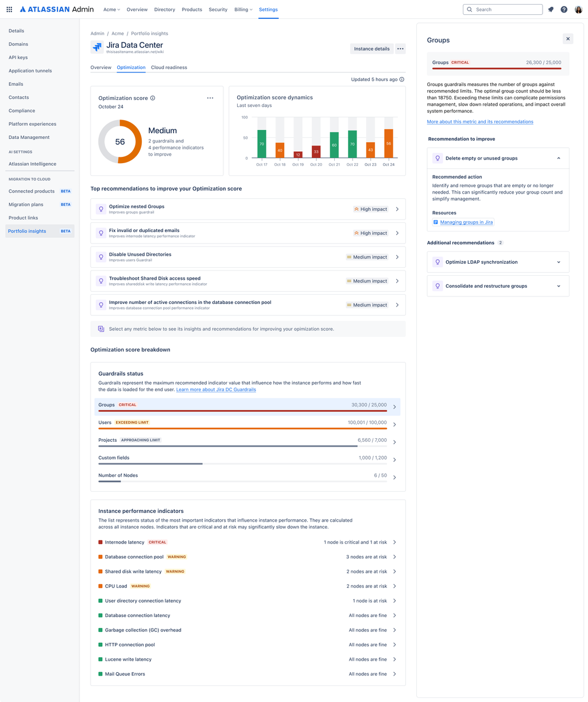The width and height of the screenshot is (588, 702).
Task: Click the Instance details button
Action: [x=371, y=49]
